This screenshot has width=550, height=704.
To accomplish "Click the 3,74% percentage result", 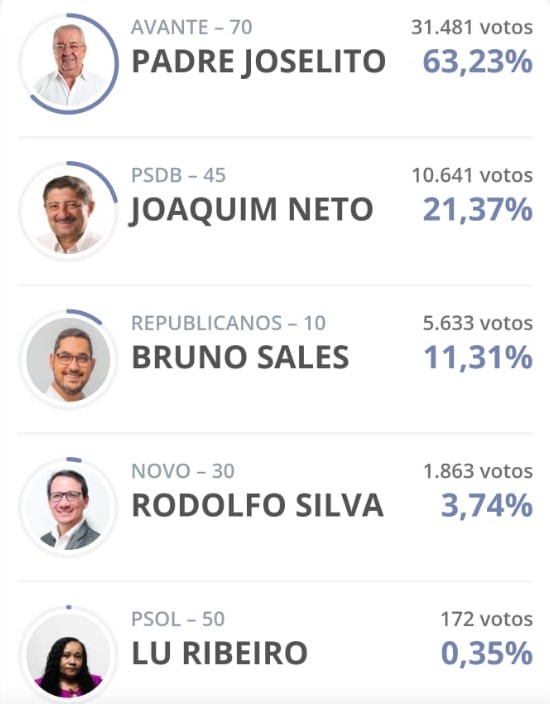I will pyautogui.click(x=487, y=506).
